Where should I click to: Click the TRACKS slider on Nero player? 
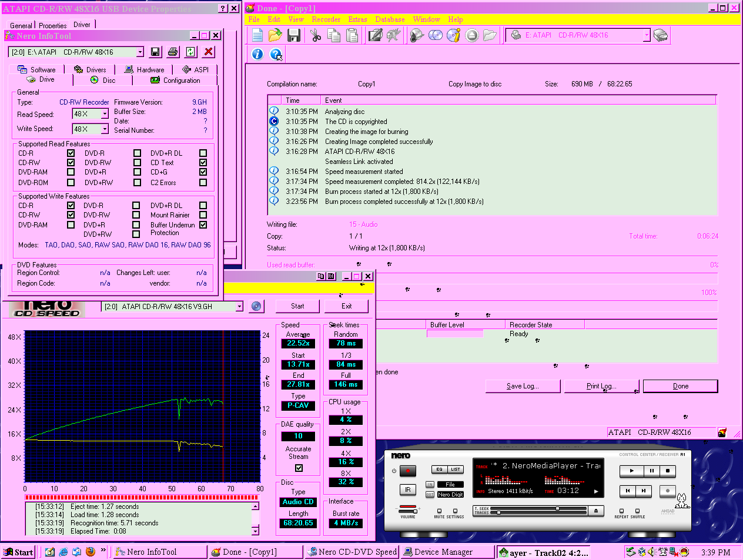click(538, 512)
